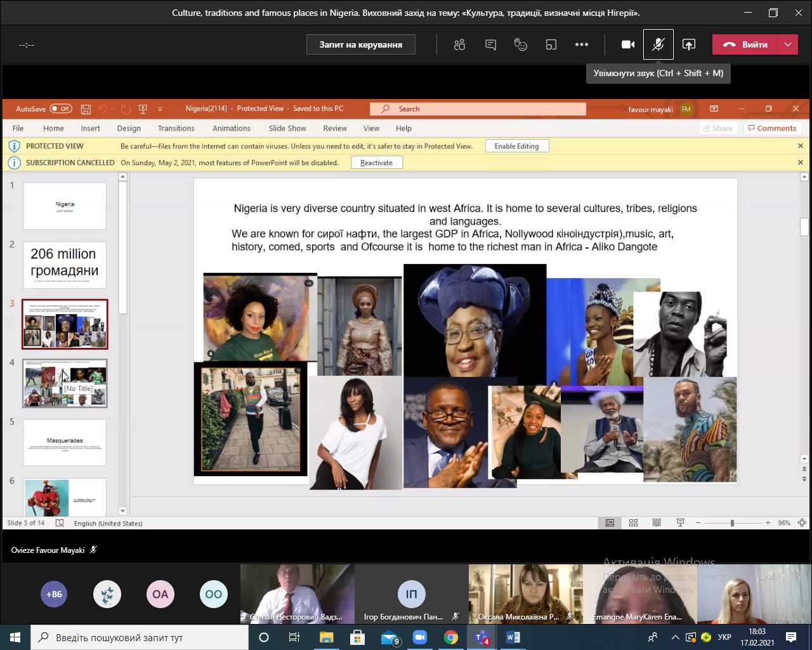The height and width of the screenshot is (650, 812).
Task: Open Google Chrome from the taskbar
Action: 451,637
